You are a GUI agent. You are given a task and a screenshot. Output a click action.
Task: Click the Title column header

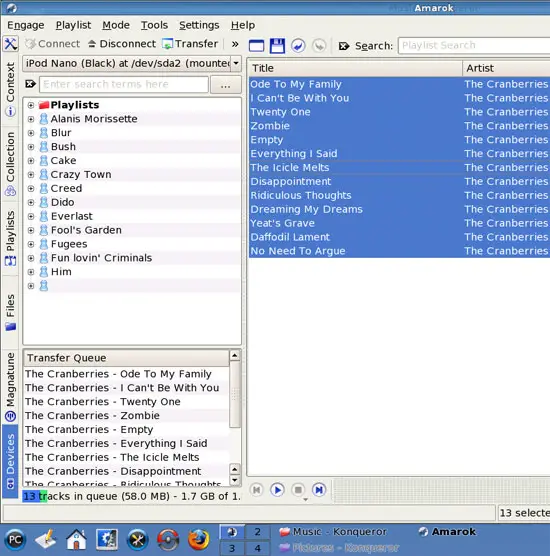coord(356,68)
